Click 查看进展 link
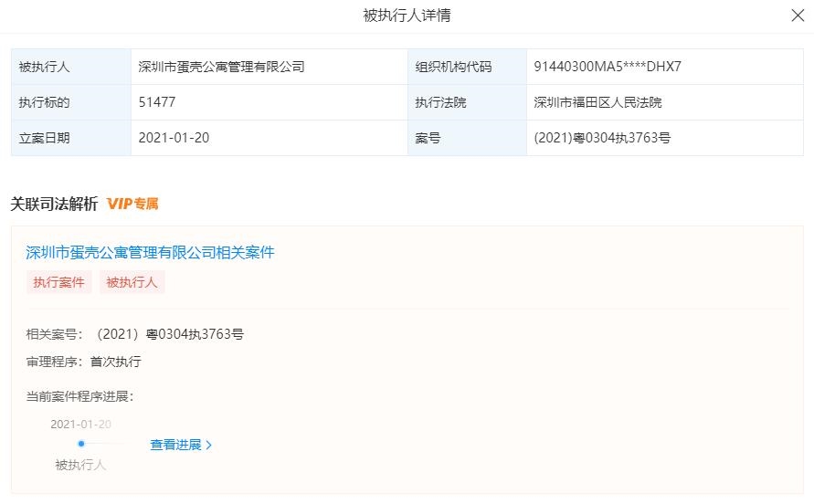 175,445
